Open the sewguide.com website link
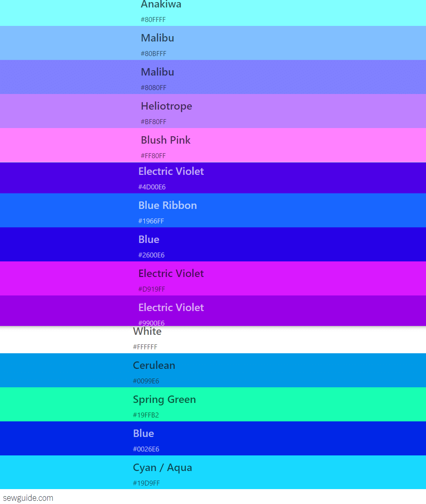The image size is (426, 504). coord(27,498)
